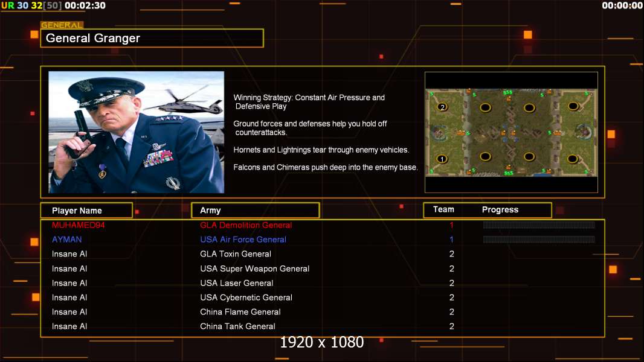
Task: Select Insane AI in the USA Cybernetic General row
Action: [69, 297]
